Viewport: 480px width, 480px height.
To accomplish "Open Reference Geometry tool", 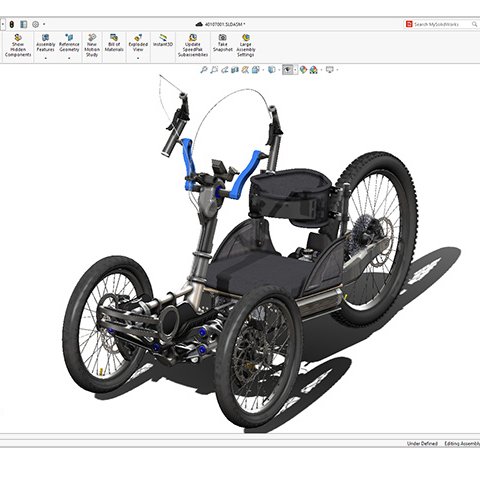I will (69, 43).
